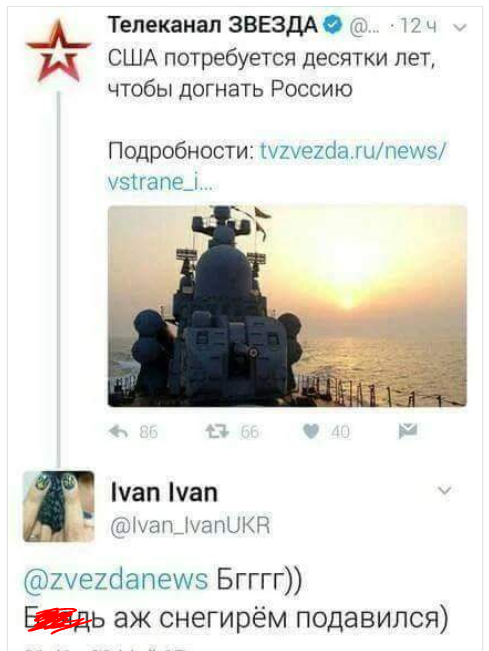Click the 86 replies count
Screen dimensions: 489x651
(x=149, y=432)
